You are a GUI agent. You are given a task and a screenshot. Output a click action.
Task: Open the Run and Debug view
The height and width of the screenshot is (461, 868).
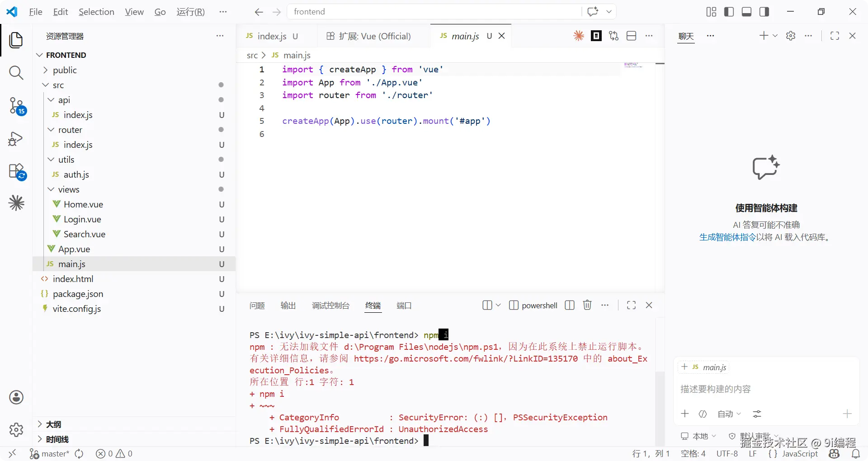[x=15, y=138]
